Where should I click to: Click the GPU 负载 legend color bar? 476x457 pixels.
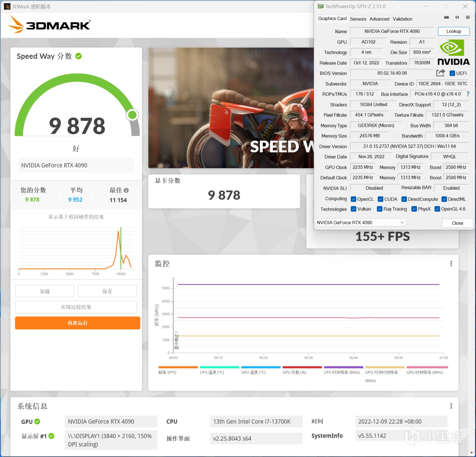tap(302, 367)
